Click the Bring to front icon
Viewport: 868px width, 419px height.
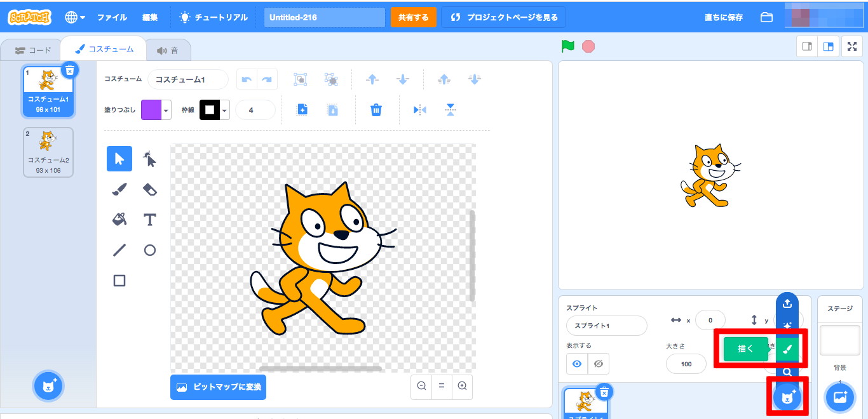pyautogui.click(x=444, y=79)
